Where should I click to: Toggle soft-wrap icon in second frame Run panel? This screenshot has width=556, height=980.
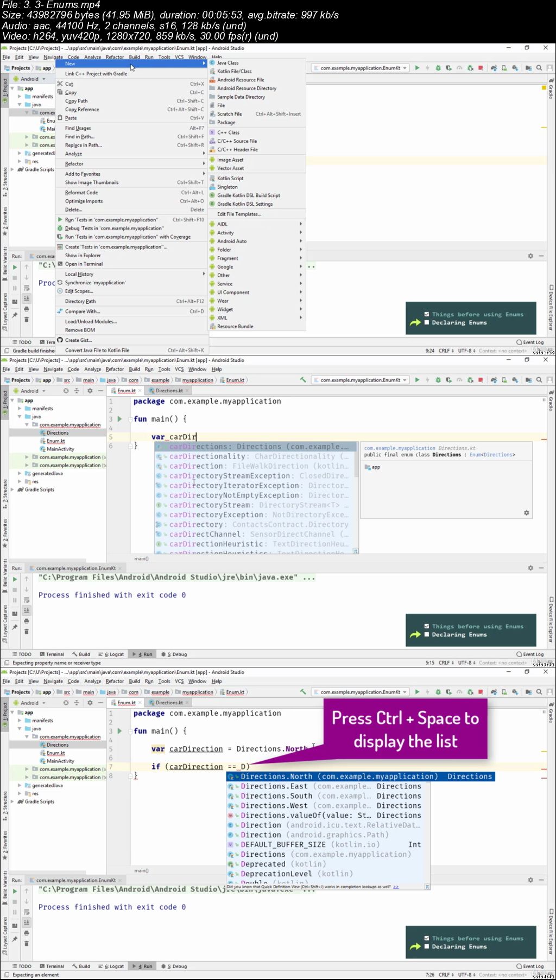pos(26,600)
